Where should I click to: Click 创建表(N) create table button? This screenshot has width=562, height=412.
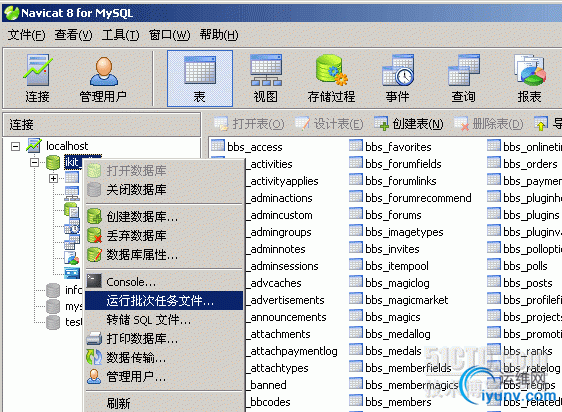coord(409,124)
